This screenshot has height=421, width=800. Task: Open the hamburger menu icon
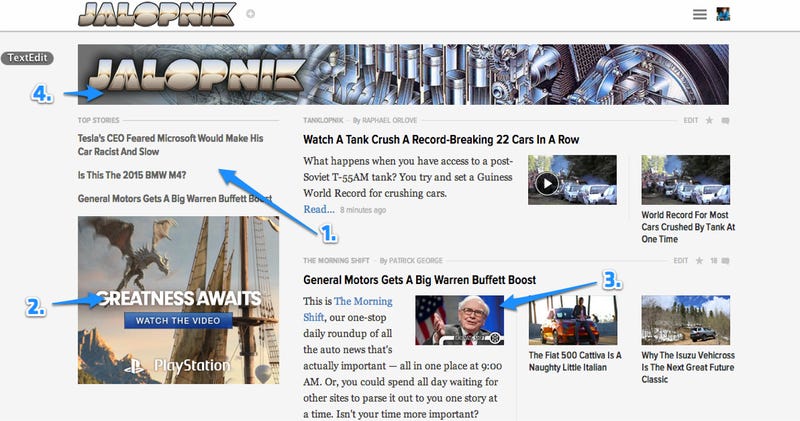point(699,14)
